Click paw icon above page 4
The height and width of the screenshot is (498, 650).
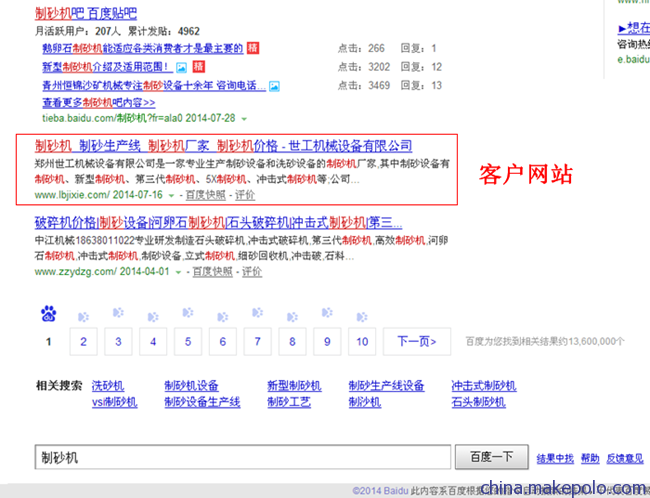pyautogui.click(x=153, y=317)
